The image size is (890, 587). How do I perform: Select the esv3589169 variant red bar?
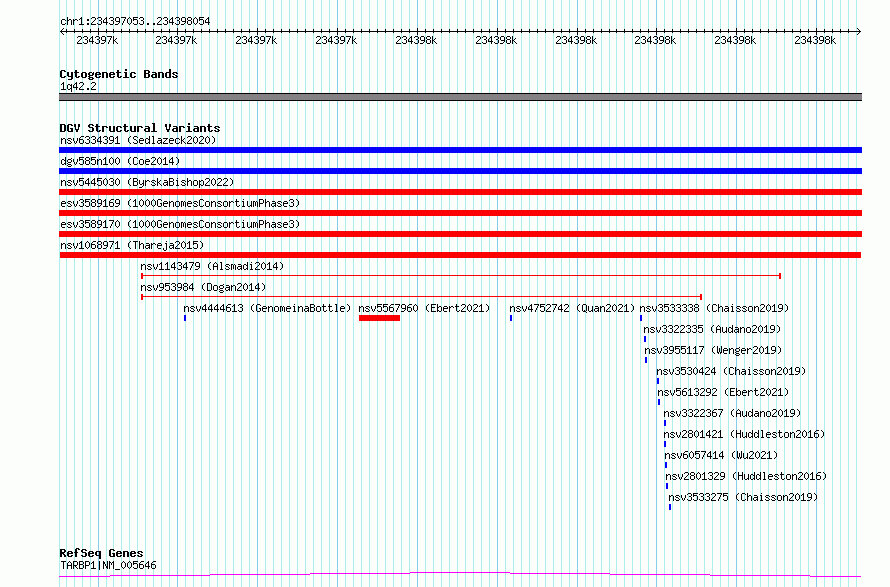(x=460, y=213)
